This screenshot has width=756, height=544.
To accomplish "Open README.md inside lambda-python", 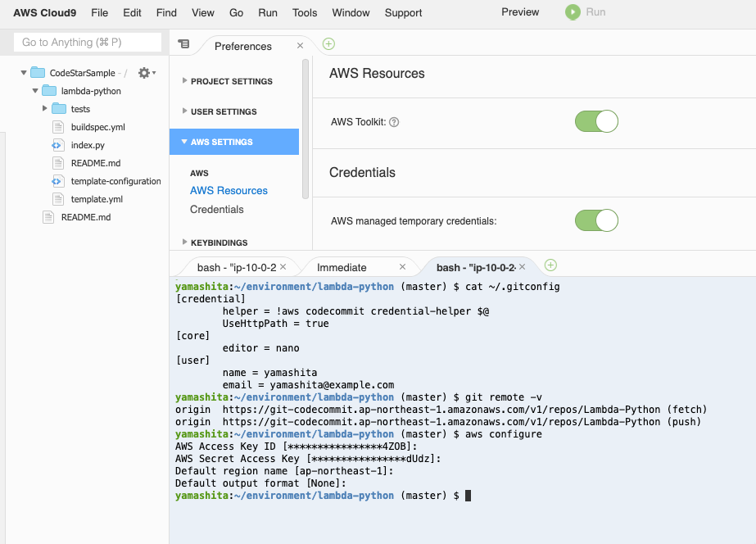I will (96, 163).
